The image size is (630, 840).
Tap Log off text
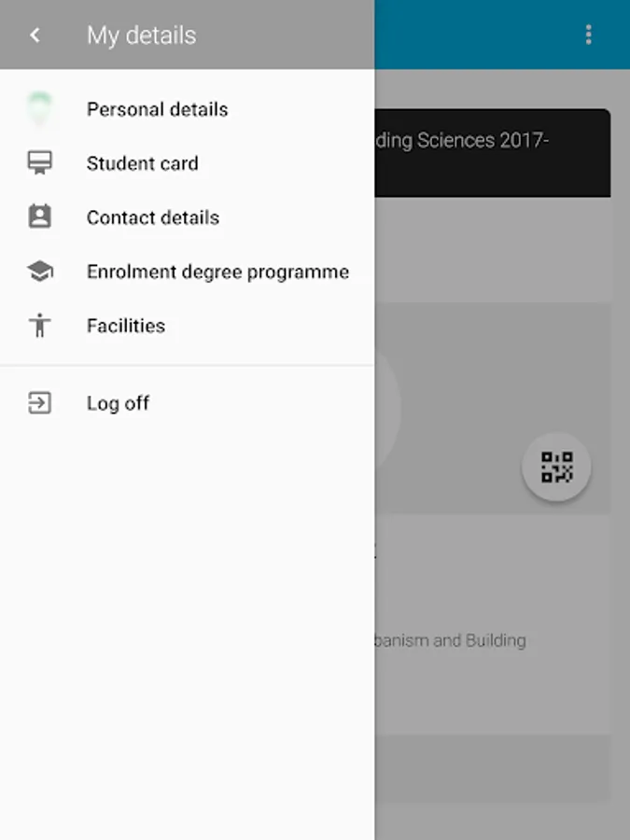point(118,403)
